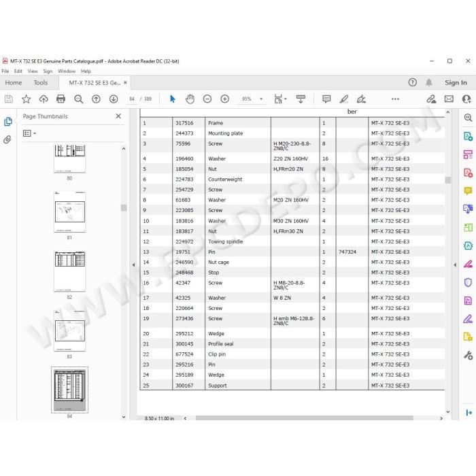Click Sign In button
This screenshot has height=476, width=476.
tap(456, 82)
